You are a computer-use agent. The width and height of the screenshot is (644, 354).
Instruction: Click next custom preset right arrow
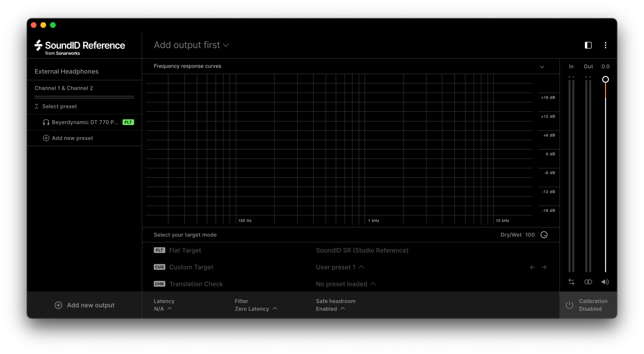tap(544, 267)
